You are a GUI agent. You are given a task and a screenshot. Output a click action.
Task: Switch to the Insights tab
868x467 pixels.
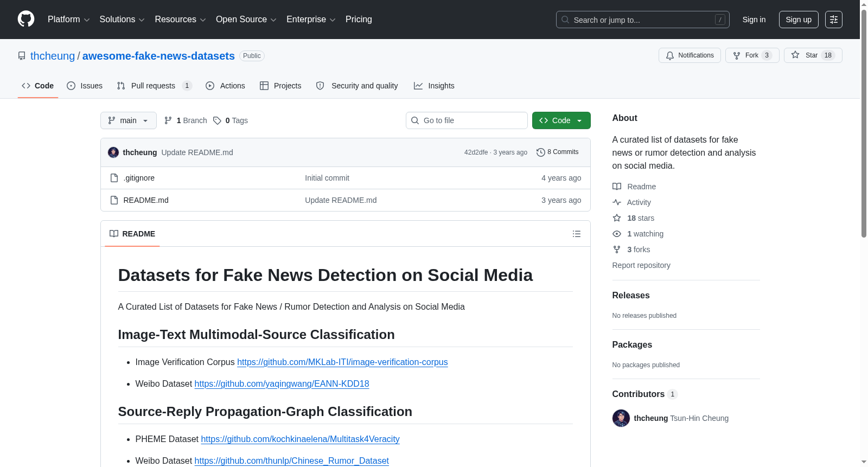point(434,86)
